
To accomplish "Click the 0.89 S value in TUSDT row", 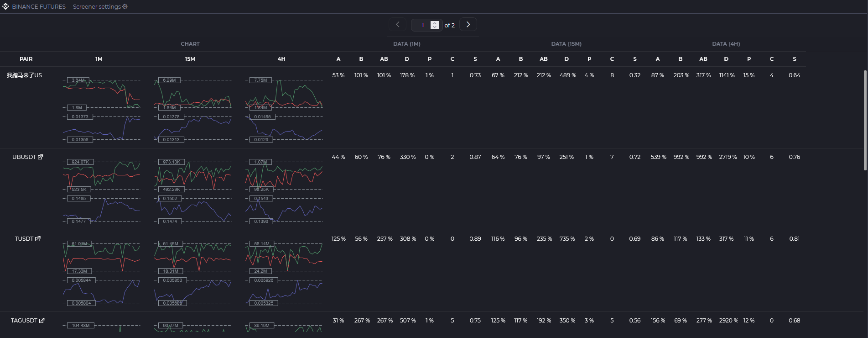I will (x=475, y=238).
